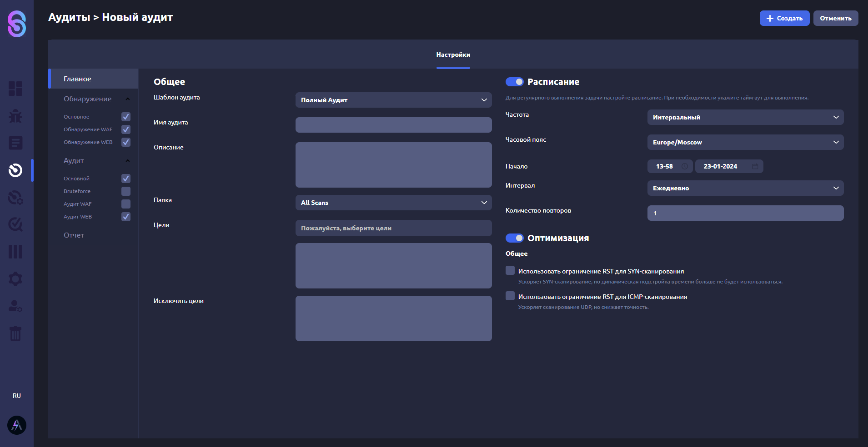Open the dashboard grid icon in sidebar

point(15,89)
